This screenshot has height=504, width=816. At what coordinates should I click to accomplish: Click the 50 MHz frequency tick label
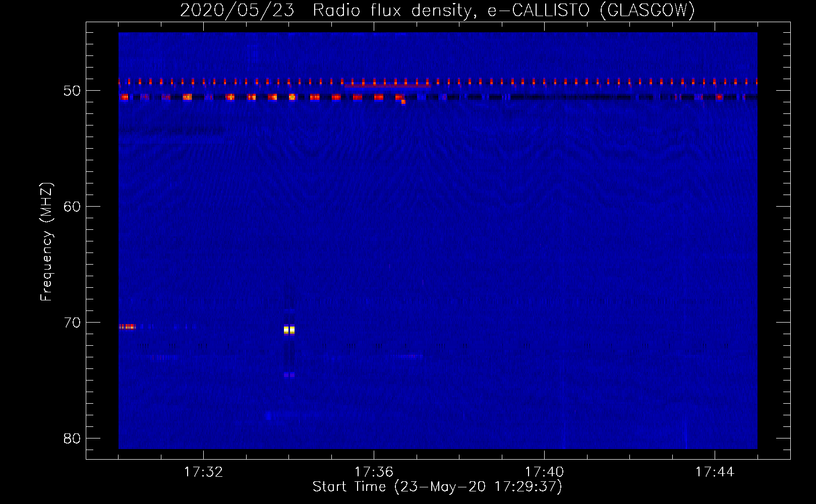click(x=72, y=91)
